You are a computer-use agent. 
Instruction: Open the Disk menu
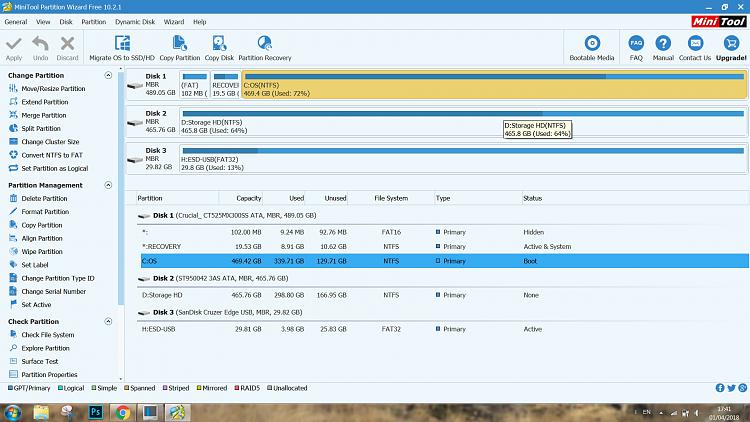pos(66,22)
